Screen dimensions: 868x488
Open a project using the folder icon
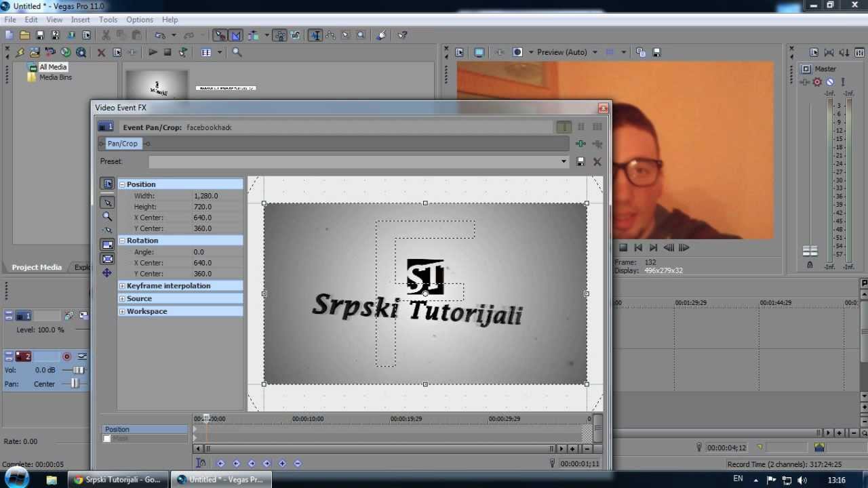coord(24,35)
